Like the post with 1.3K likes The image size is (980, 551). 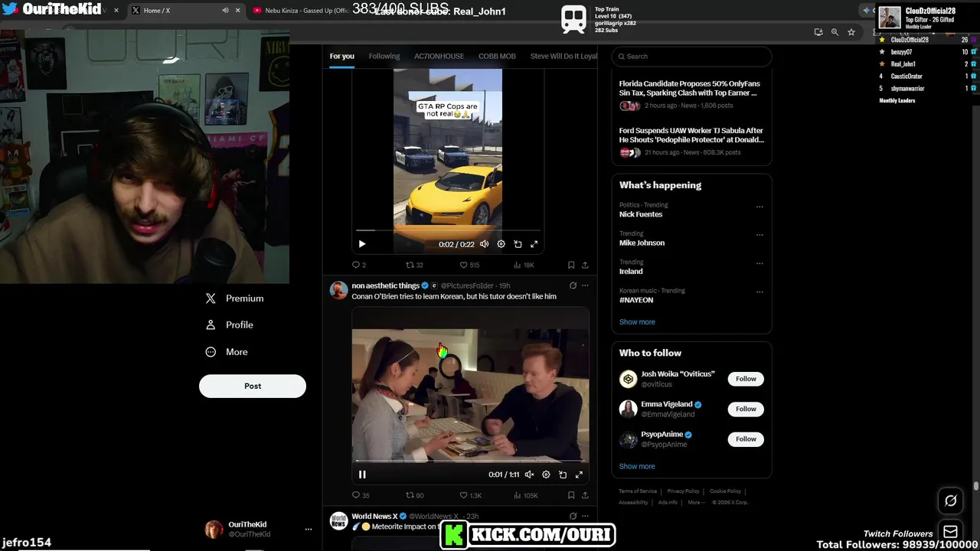click(x=470, y=495)
